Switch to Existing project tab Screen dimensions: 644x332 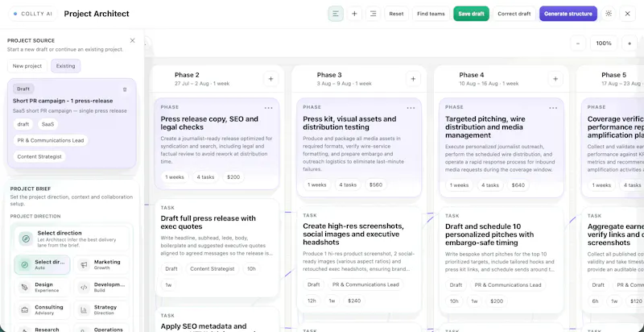(x=66, y=66)
